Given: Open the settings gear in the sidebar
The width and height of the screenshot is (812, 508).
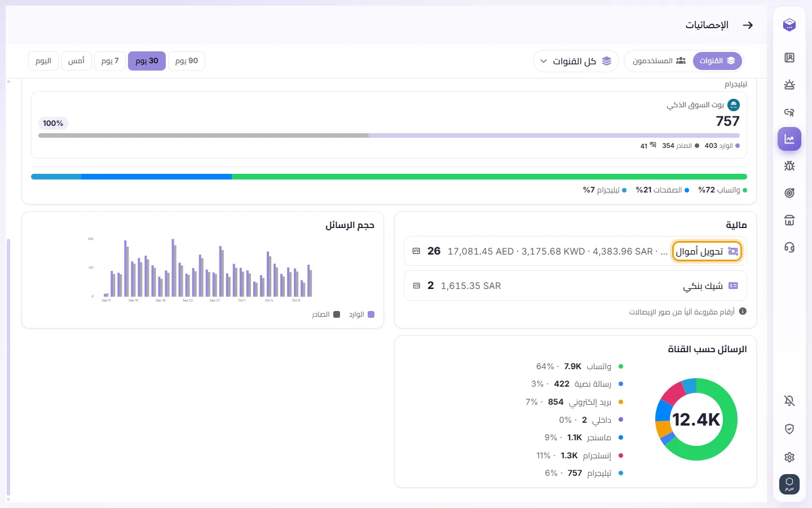Looking at the screenshot, I should pyautogui.click(x=789, y=457).
